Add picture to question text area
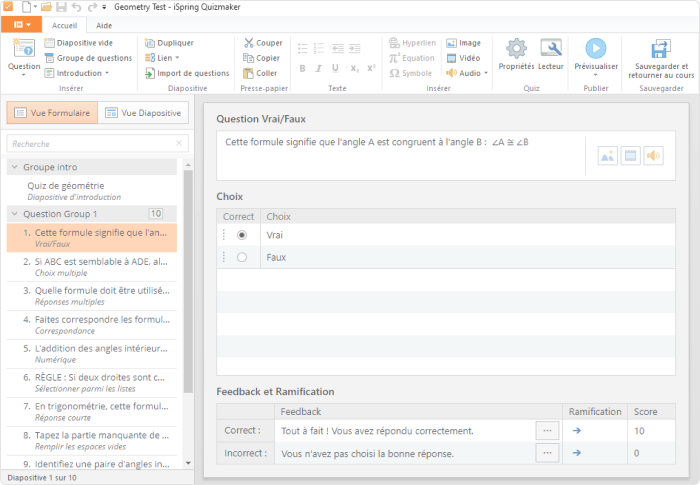Image resolution: width=700 pixels, height=485 pixels. point(607,156)
